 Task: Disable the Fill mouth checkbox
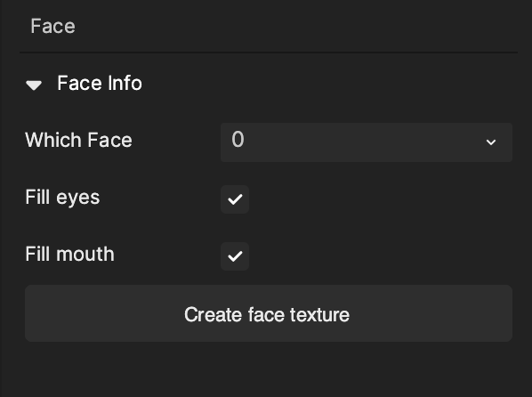[235, 256]
